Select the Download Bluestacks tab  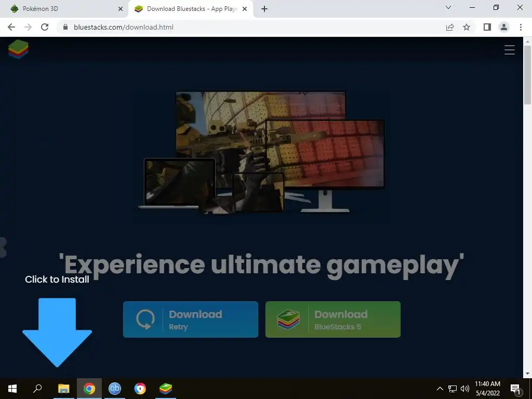[x=190, y=9]
